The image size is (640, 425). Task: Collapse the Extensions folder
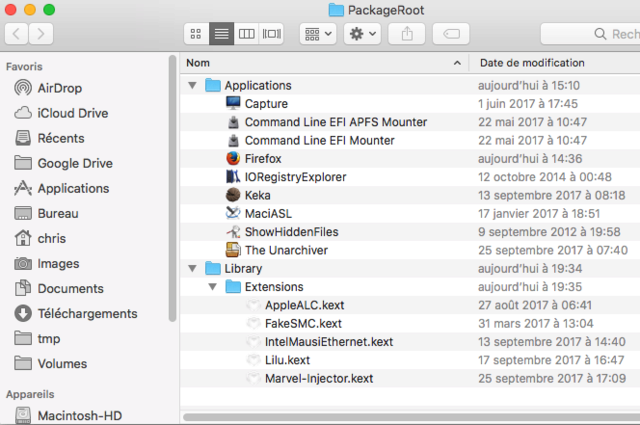click(213, 287)
